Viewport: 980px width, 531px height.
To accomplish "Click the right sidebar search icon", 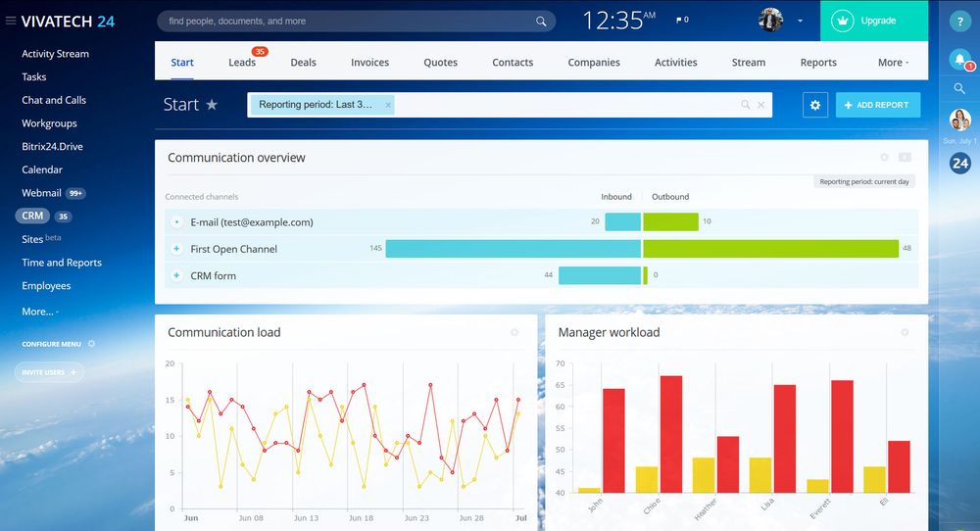I will click(x=959, y=89).
